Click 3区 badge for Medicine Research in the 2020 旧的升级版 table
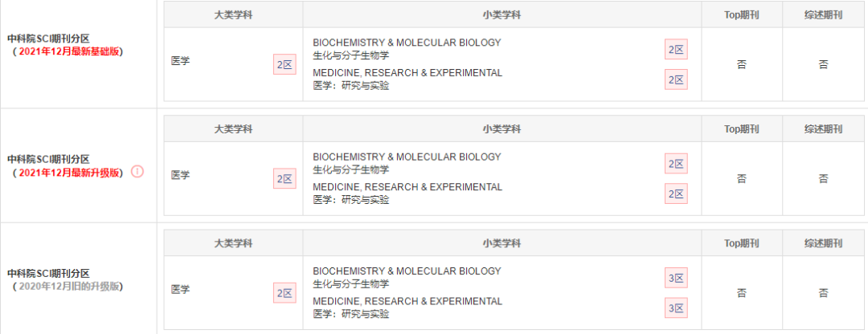Screen dimensions: 868x334 676,308
